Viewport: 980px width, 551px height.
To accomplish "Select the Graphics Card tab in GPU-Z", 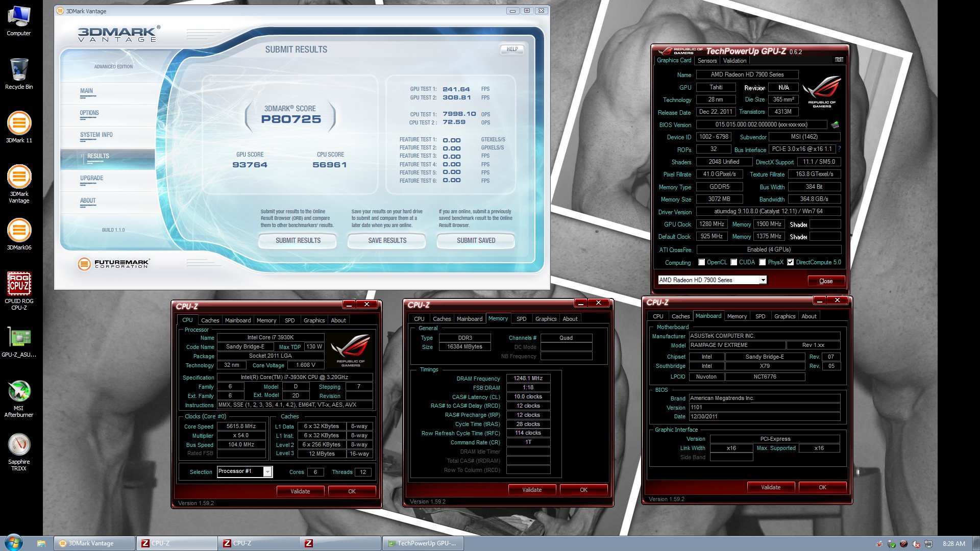I will tap(674, 60).
